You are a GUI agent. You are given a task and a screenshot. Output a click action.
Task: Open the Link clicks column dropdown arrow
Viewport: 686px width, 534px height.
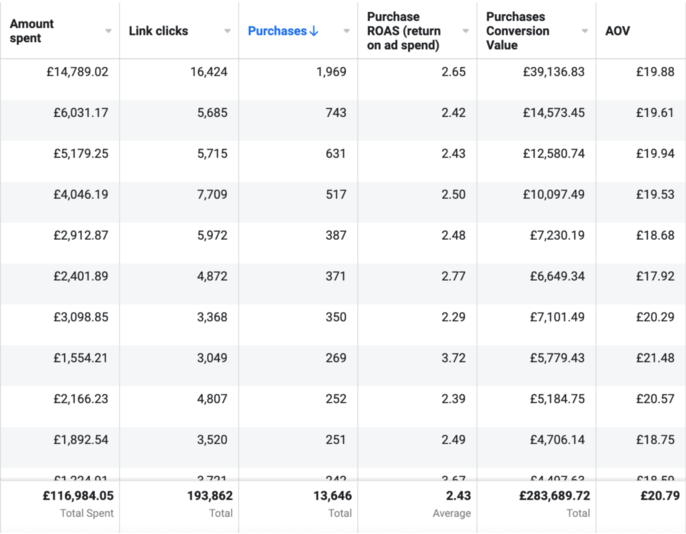click(x=228, y=31)
